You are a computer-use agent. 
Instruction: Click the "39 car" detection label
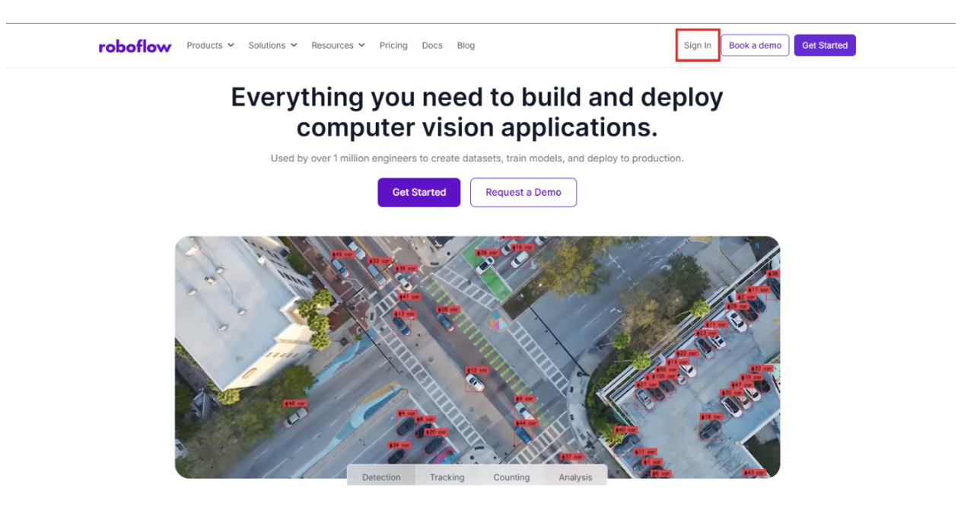tap(486, 253)
